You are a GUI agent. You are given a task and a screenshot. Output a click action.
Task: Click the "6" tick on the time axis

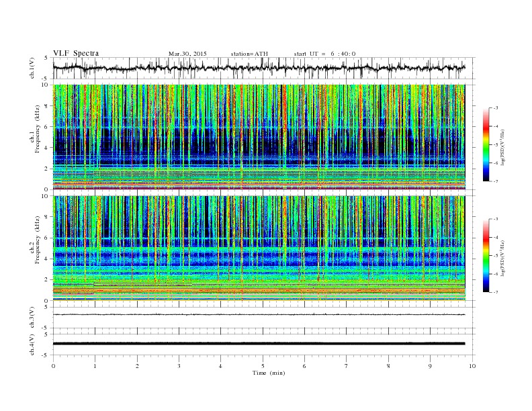pyautogui.click(x=304, y=366)
